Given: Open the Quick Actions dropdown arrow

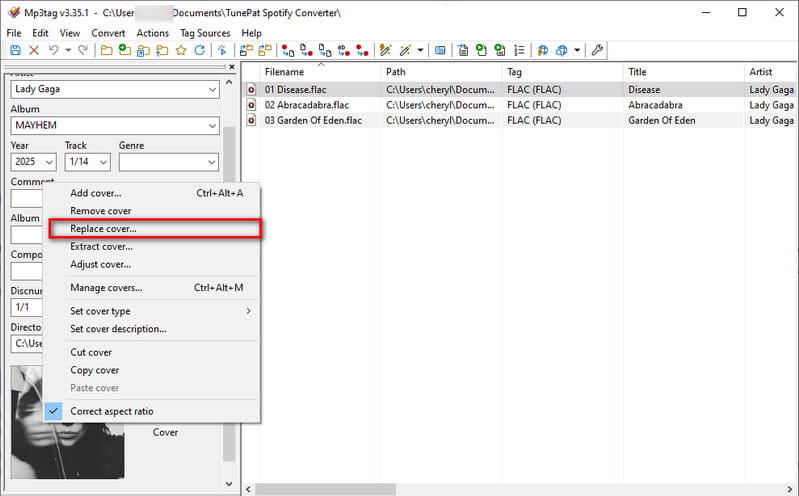Looking at the screenshot, I should (420, 50).
